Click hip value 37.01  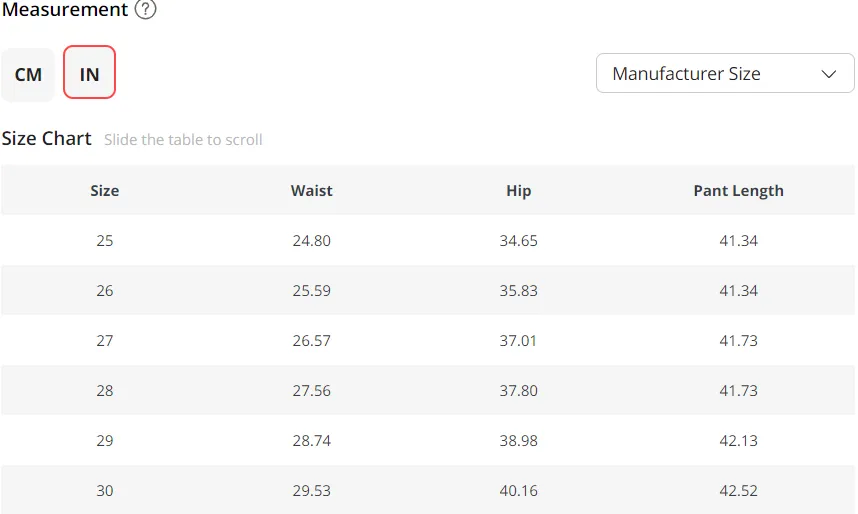coord(518,340)
